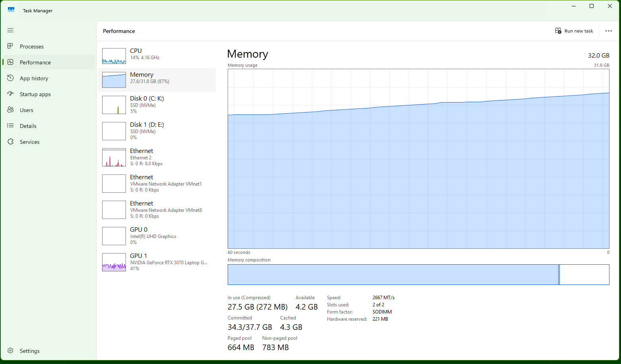Select GPU 1 NVIDIA GeForce RTX 3070
This screenshot has width=621, height=364.
[x=157, y=262]
